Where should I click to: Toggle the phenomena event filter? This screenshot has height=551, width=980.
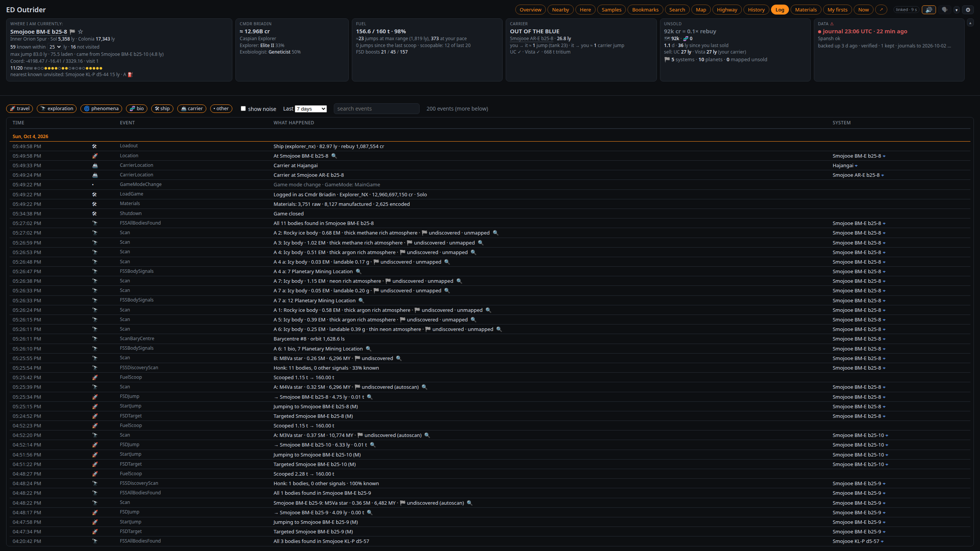pos(101,109)
